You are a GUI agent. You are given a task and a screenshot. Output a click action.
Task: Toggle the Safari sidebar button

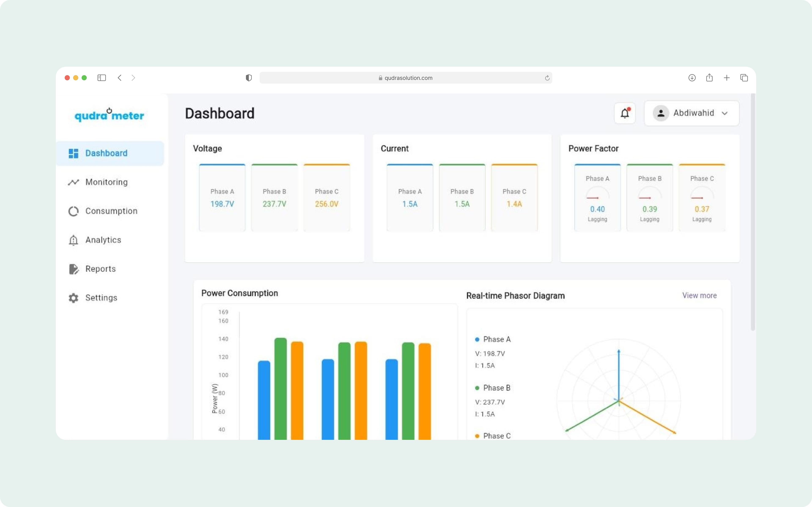click(x=102, y=78)
